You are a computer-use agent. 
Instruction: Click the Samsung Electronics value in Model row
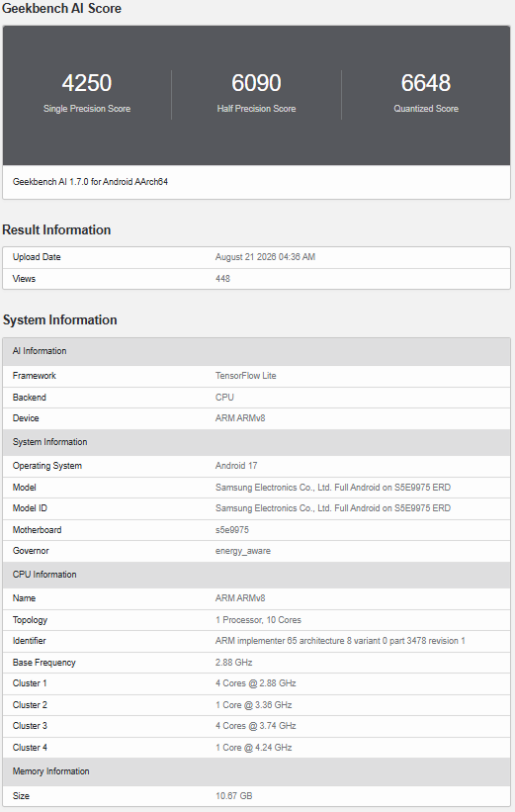(333, 488)
